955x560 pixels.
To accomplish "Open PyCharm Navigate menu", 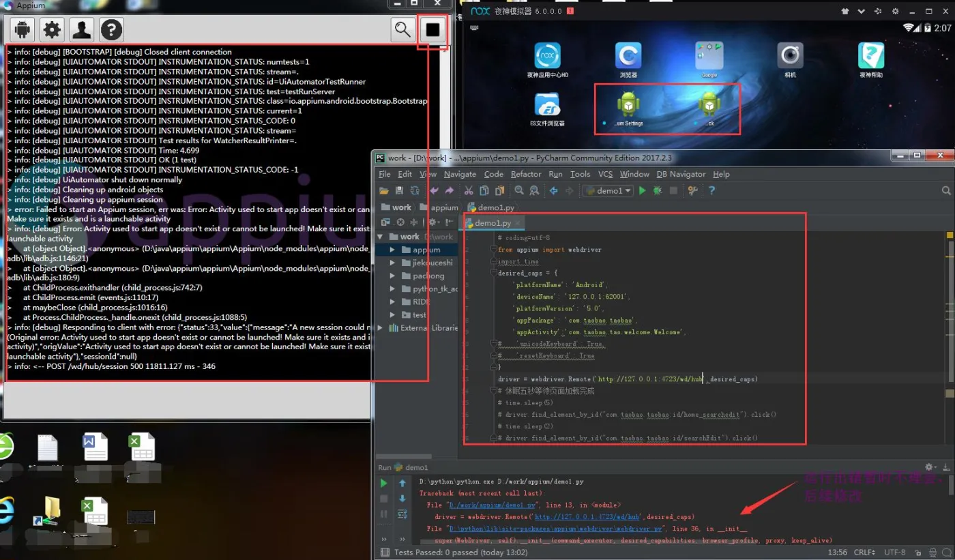I will click(460, 174).
